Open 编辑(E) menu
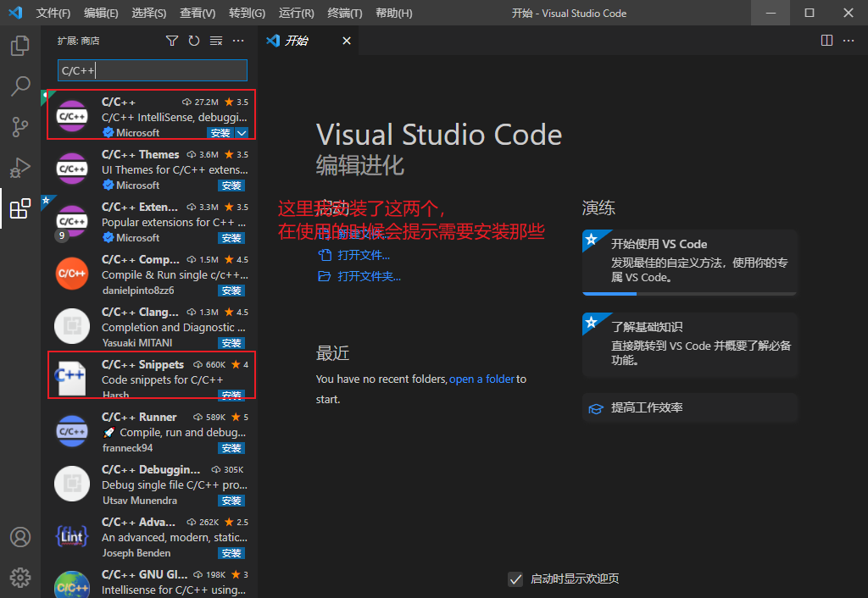This screenshot has width=868, height=598. point(102,13)
